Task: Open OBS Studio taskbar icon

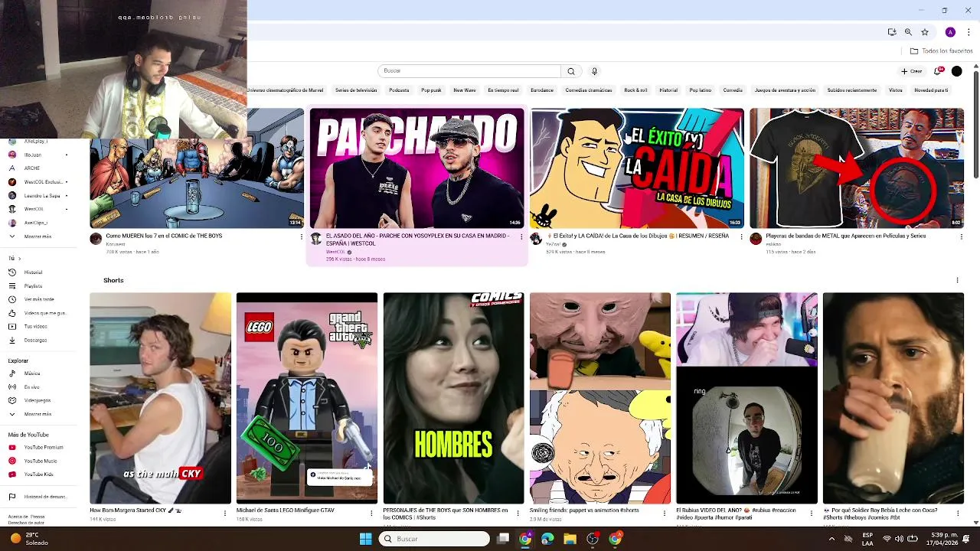Action: point(592,539)
